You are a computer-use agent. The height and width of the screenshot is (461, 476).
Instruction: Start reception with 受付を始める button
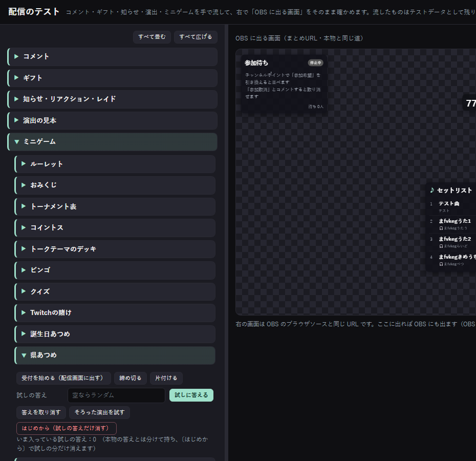pos(64,378)
